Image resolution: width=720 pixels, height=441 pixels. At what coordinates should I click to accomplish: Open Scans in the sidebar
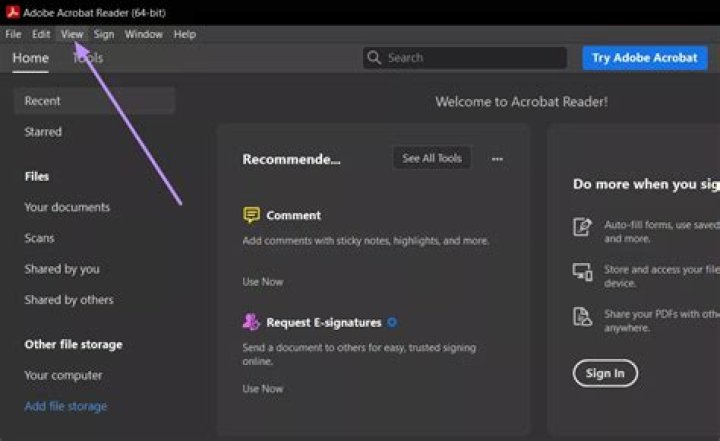point(39,238)
